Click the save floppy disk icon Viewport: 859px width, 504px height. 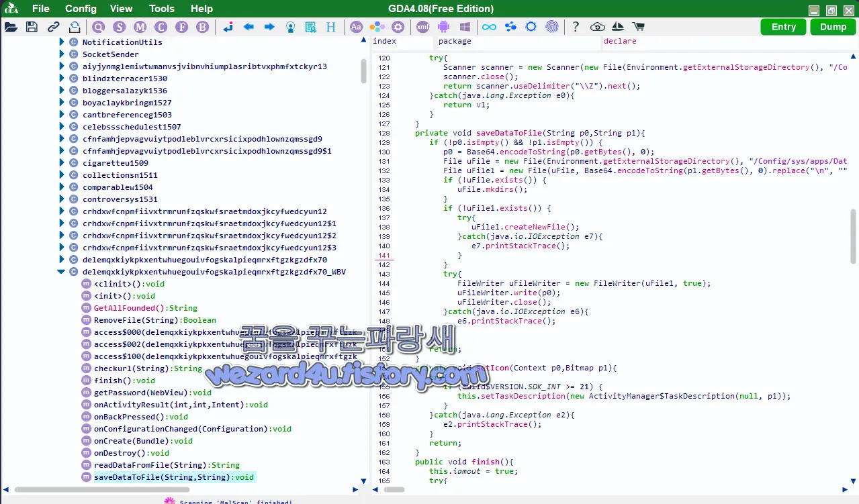pyautogui.click(x=32, y=27)
